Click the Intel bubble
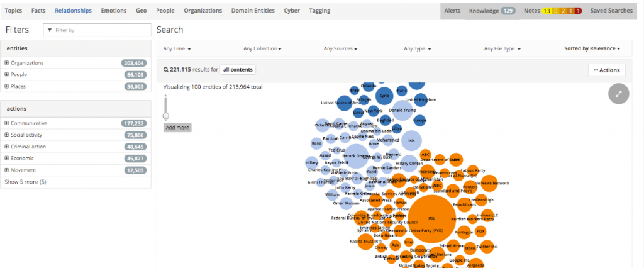644x268 pixels. pyautogui.click(x=409, y=242)
